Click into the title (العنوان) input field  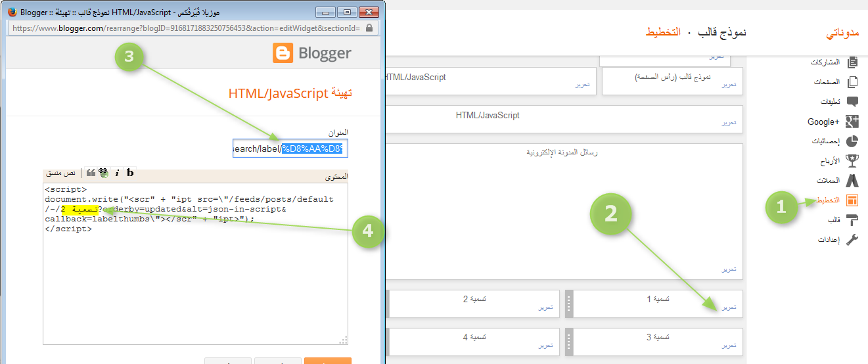click(x=290, y=148)
